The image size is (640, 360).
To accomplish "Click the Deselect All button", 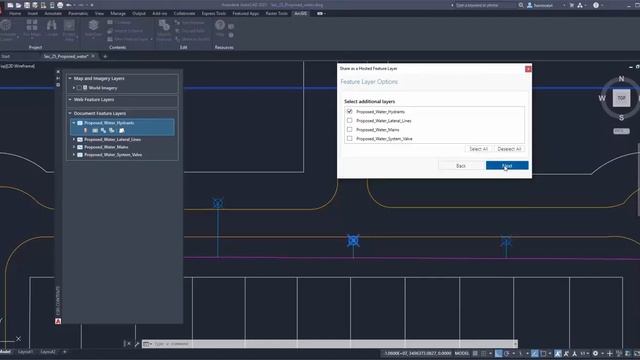I will coord(509,149).
